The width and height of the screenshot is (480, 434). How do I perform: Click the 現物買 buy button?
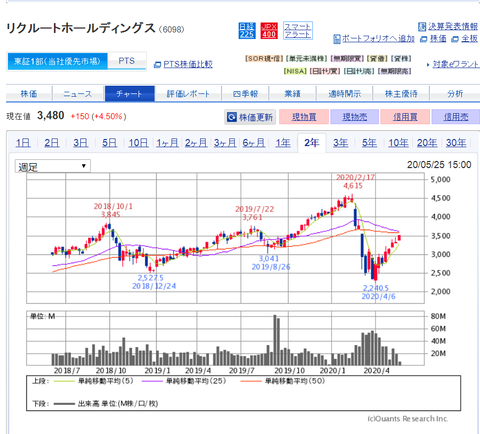(x=304, y=117)
